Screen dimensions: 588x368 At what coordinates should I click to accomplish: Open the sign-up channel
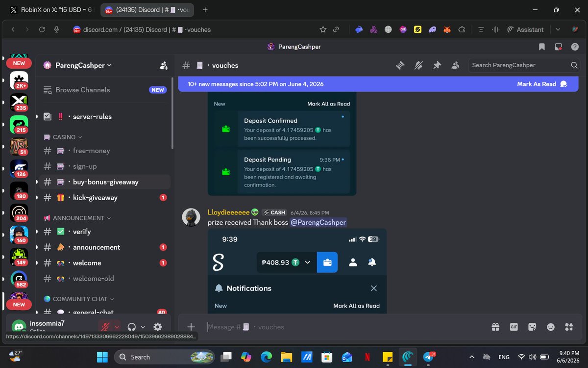[105, 166]
